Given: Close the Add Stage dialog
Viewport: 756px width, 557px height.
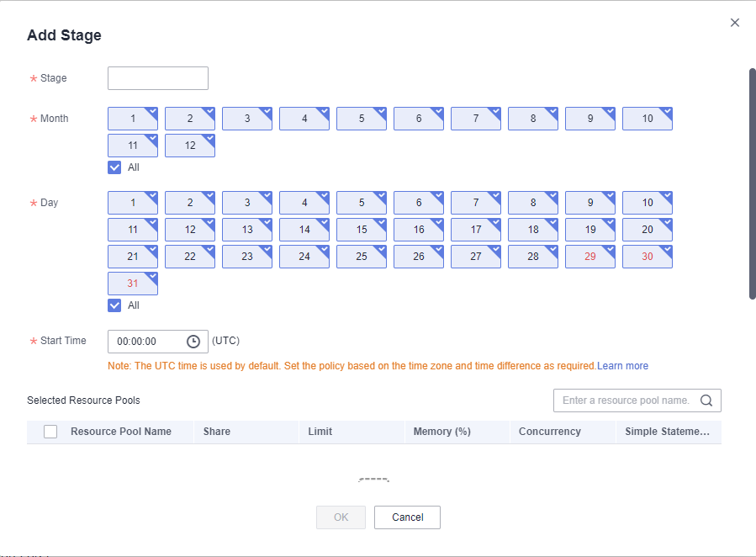Looking at the screenshot, I should (735, 23).
